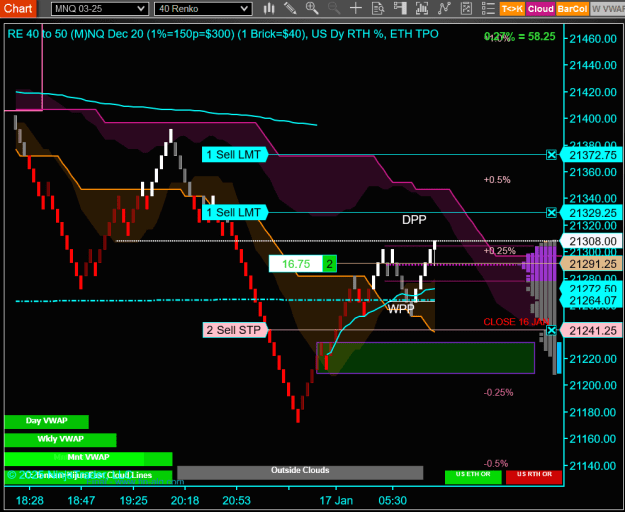Click the CLOSE 16 JAN label
Image resolution: width=625 pixels, height=512 pixels.
click(x=516, y=322)
